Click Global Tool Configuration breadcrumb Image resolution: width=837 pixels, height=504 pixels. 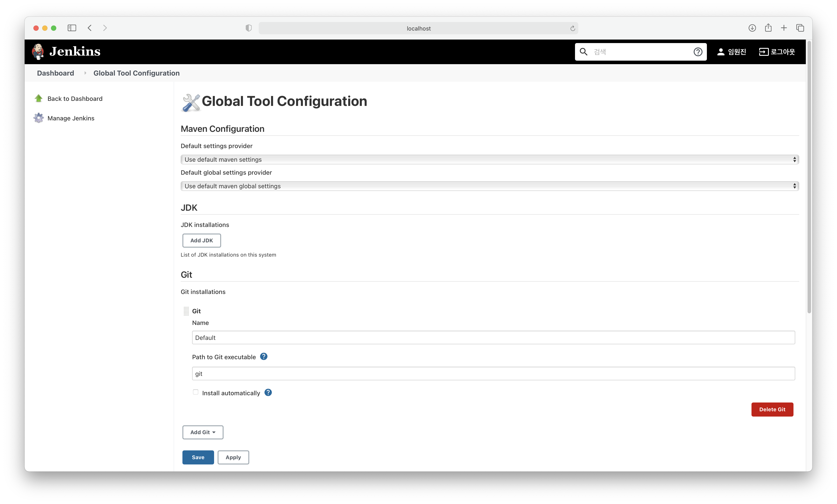(x=136, y=73)
